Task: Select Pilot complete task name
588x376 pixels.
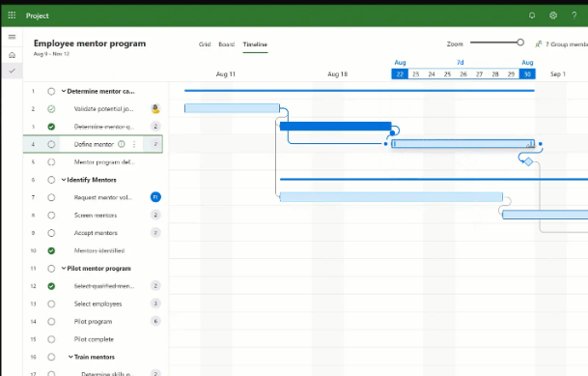Action: pyautogui.click(x=94, y=339)
